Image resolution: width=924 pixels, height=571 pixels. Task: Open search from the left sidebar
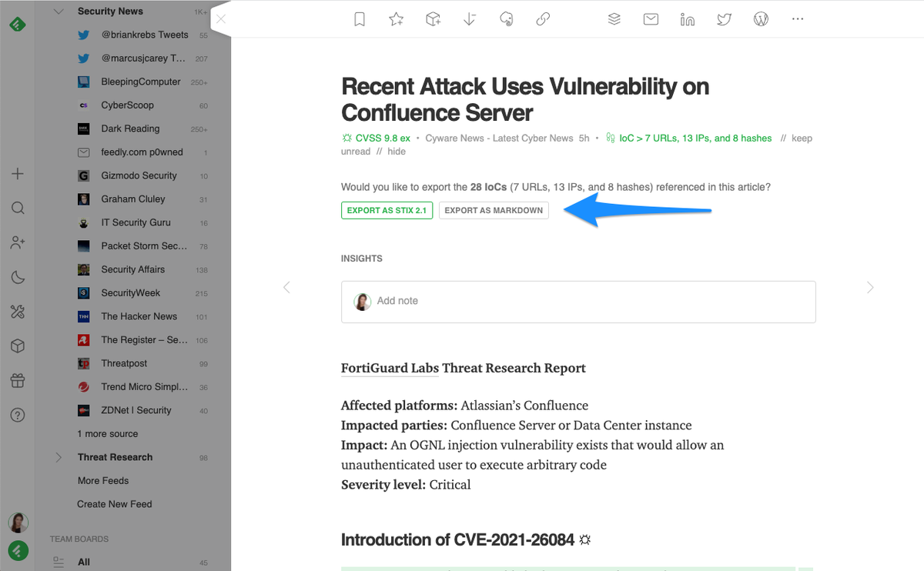[17, 208]
